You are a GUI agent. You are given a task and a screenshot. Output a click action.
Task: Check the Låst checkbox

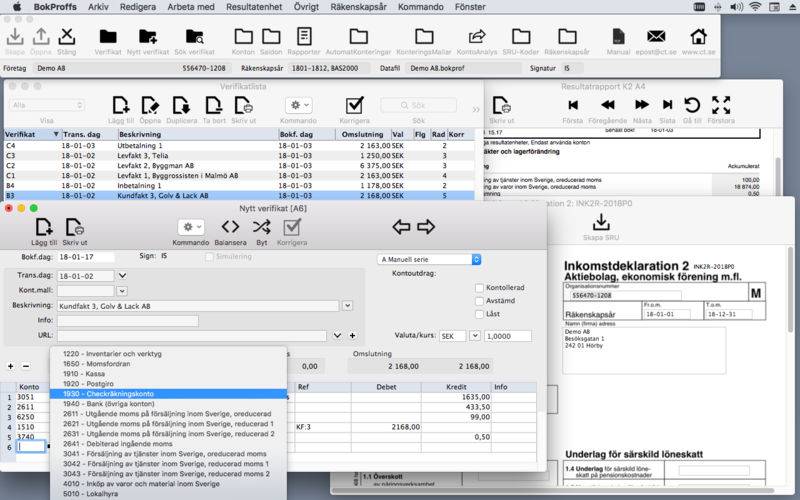[479, 314]
